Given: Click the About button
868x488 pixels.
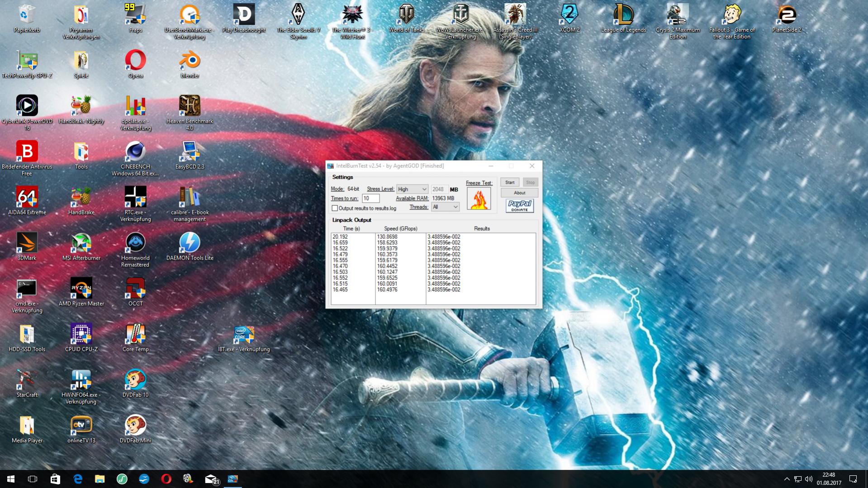Looking at the screenshot, I should coord(519,193).
